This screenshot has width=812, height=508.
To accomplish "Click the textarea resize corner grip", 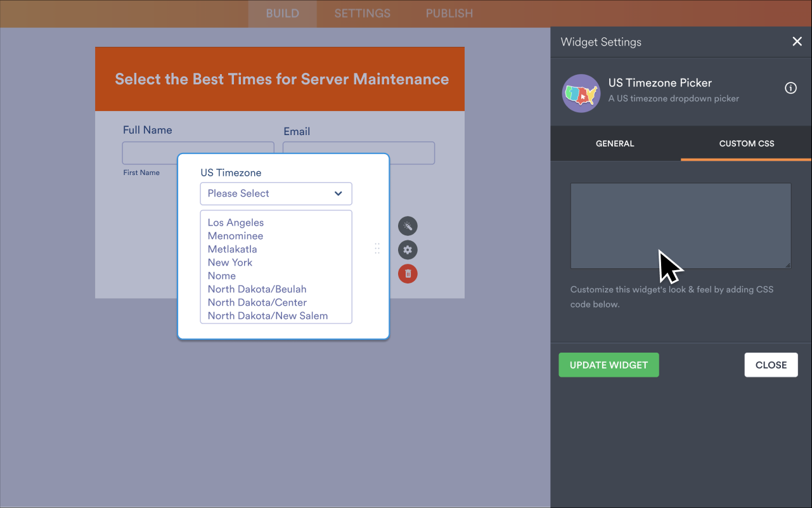I will pyautogui.click(x=787, y=264).
